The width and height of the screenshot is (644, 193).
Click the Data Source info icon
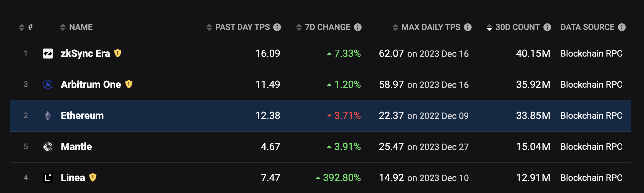click(x=622, y=27)
